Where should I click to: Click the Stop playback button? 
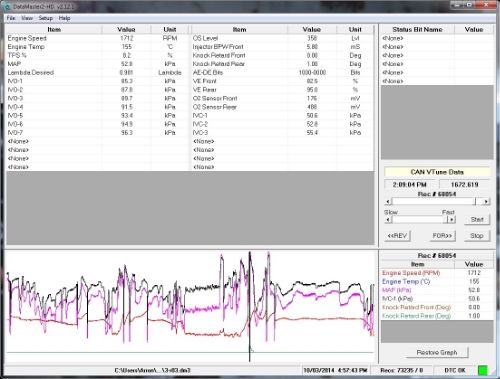pos(477,236)
